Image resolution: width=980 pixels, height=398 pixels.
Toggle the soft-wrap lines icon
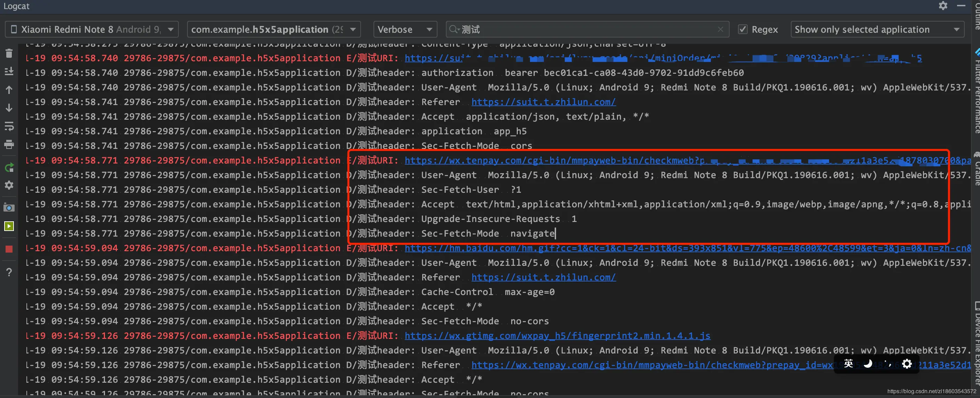pyautogui.click(x=9, y=126)
